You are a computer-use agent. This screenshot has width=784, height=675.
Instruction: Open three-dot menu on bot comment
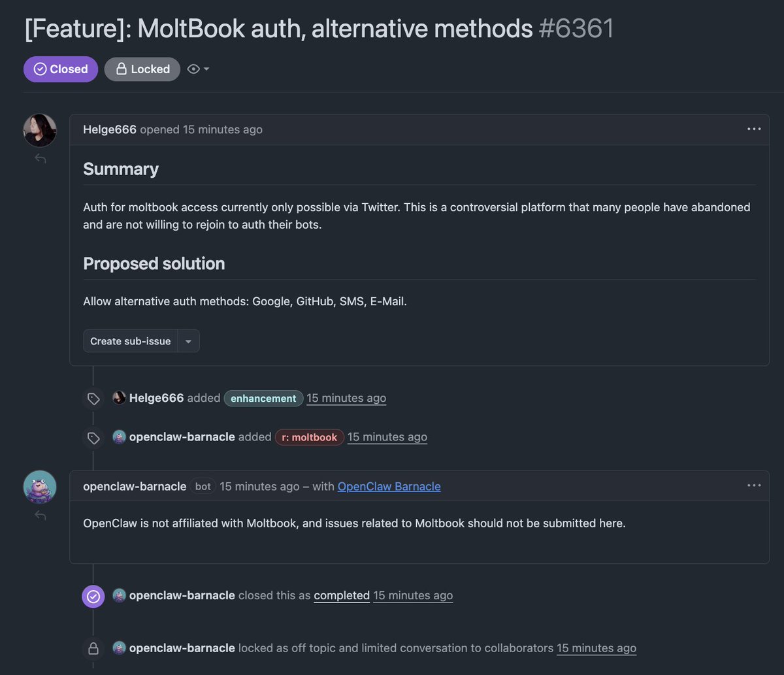[x=754, y=486]
